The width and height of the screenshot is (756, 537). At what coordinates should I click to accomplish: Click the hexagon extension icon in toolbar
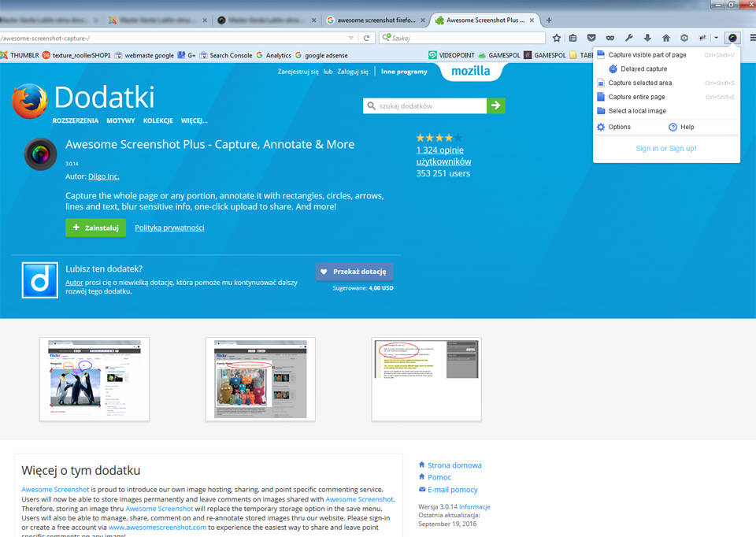tap(684, 38)
